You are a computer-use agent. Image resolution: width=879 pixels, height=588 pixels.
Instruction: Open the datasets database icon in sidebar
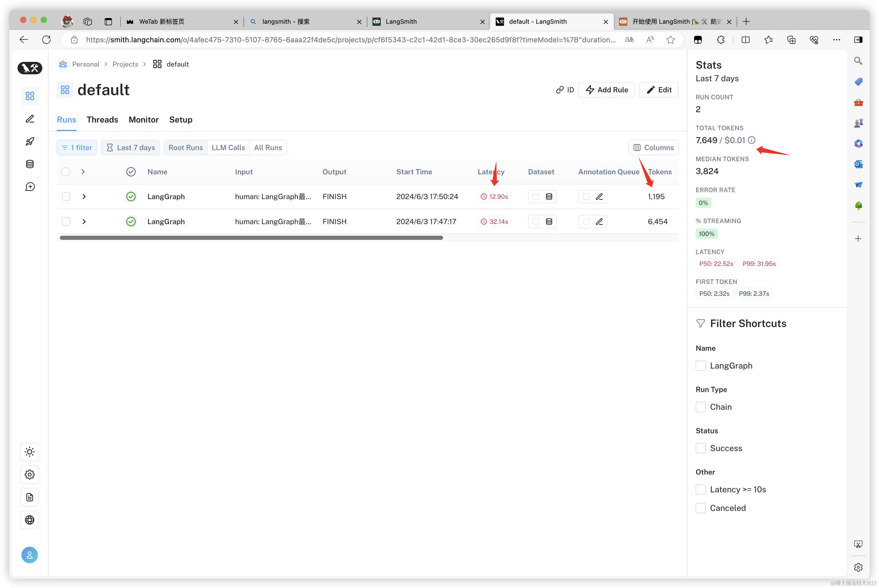tap(30, 164)
